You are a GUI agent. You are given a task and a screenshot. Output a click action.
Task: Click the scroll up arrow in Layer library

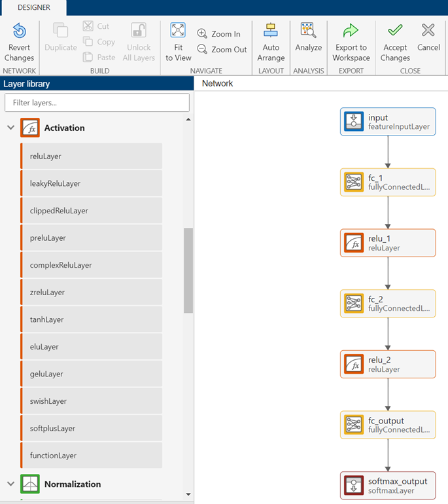pyautogui.click(x=188, y=119)
